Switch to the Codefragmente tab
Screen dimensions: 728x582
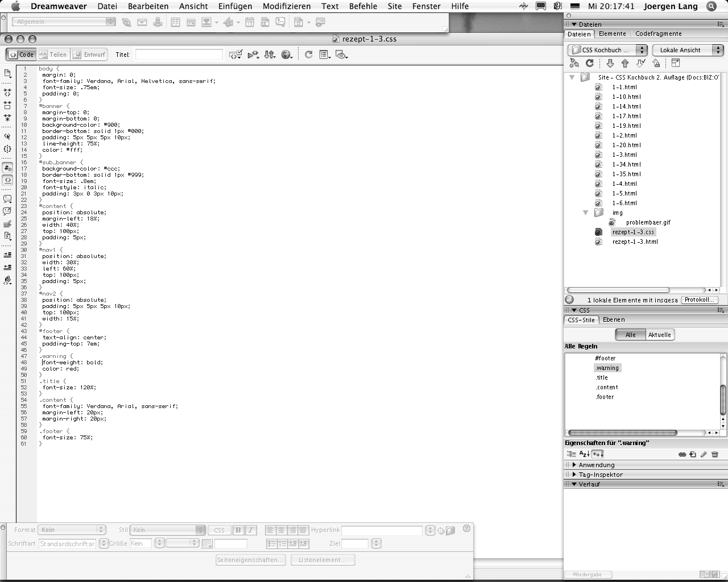pos(659,34)
